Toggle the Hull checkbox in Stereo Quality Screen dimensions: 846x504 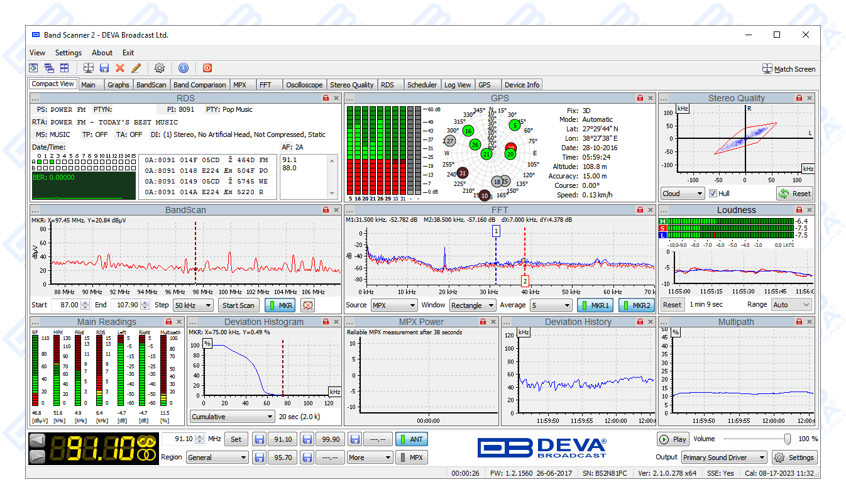point(713,194)
